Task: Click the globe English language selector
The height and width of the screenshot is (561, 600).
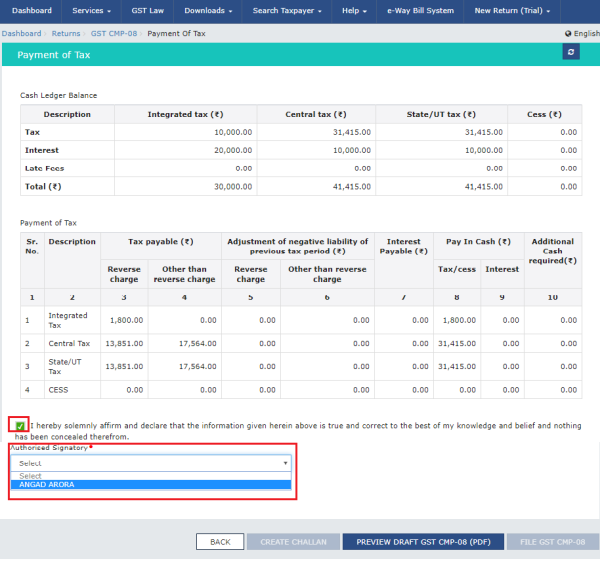Action: click(x=582, y=34)
